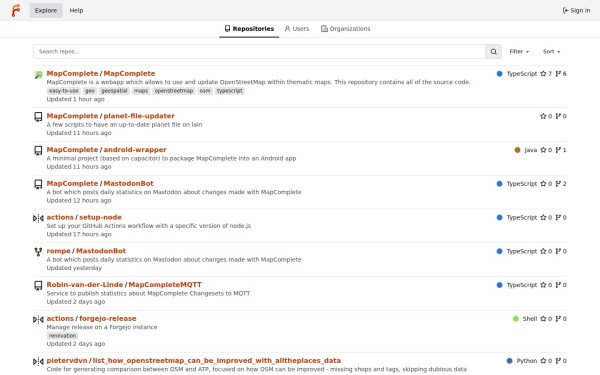Click the fork icon on MapCompleteMQTT row

click(x=558, y=285)
